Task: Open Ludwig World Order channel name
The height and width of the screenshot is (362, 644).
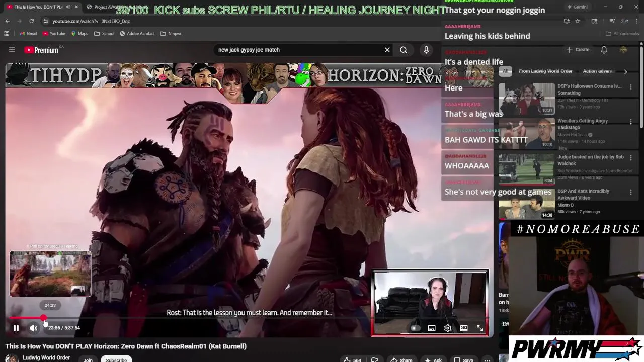Action: (46, 358)
